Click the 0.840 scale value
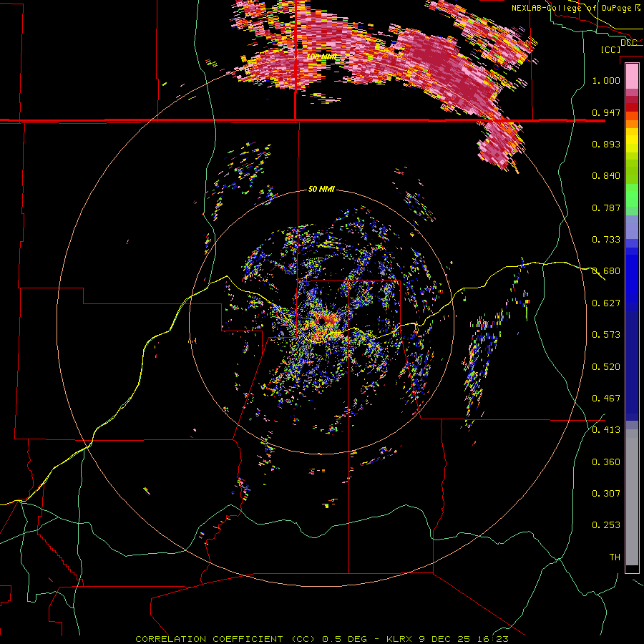This screenshot has height=644, width=644. pos(606,176)
